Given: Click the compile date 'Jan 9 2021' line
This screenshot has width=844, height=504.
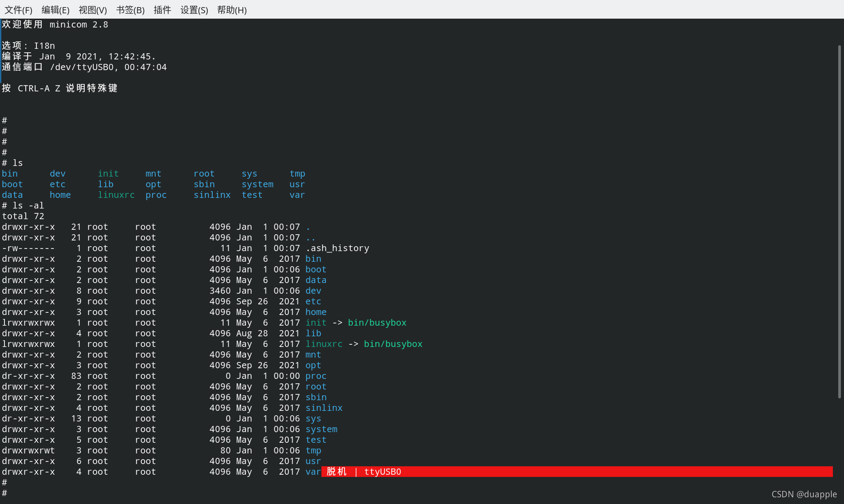Looking at the screenshot, I should click(x=79, y=56).
